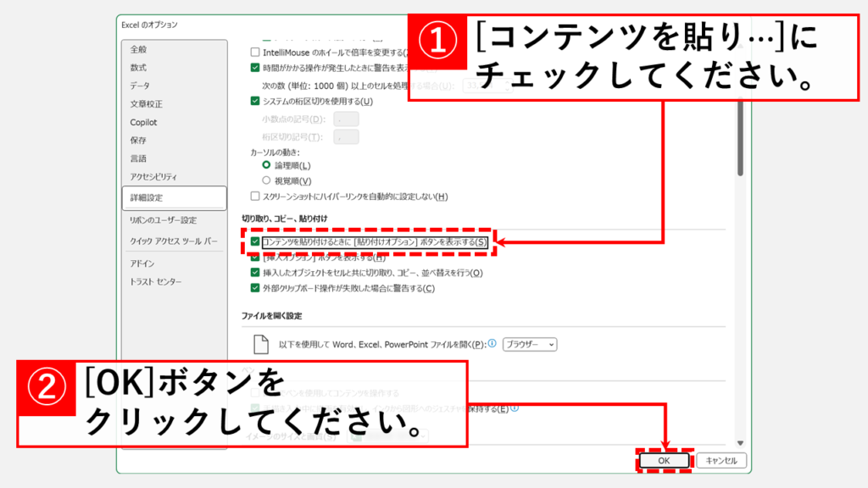Open the 全般 options category
868x488 pixels.
(x=138, y=49)
